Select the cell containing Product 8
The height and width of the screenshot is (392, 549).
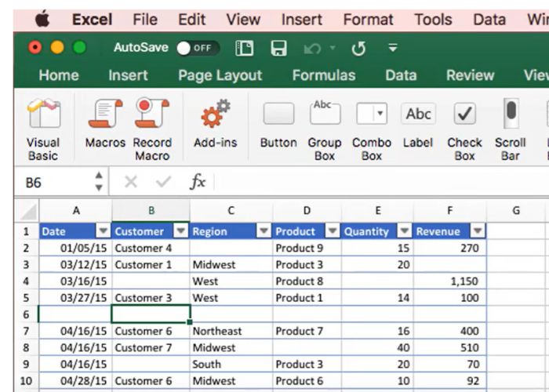[307, 281]
